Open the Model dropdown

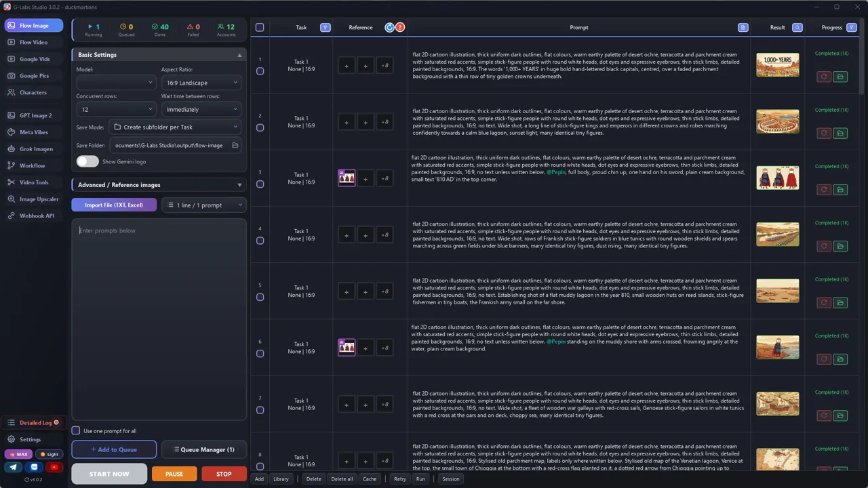tap(116, 83)
